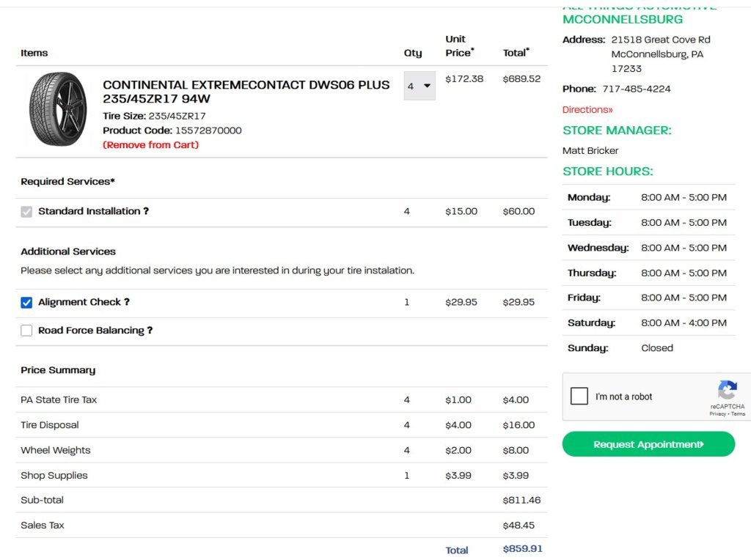Toggle the Standard Installation checkbox
Viewport: 751px width, 560px height.
coord(26,212)
